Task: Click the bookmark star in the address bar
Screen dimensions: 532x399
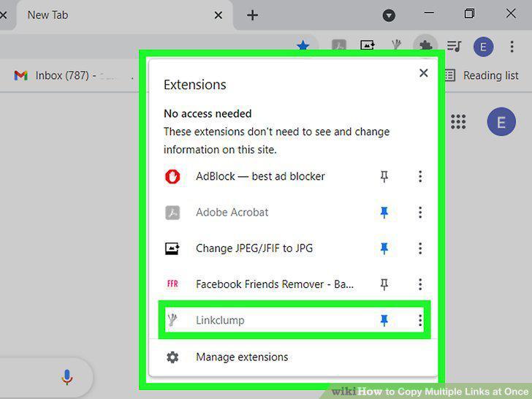Action: 303,45
